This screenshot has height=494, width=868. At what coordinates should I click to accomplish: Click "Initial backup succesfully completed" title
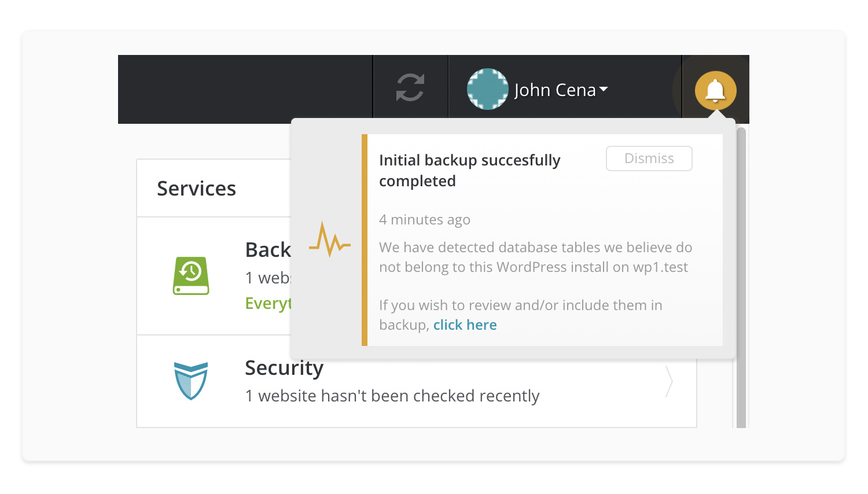coord(470,170)
